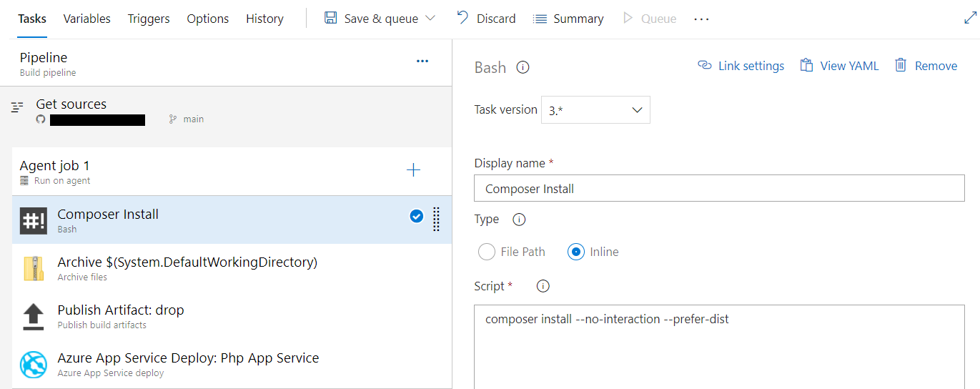
Task: Select Azure App Service Deploy task
Action: click(232, 363)
